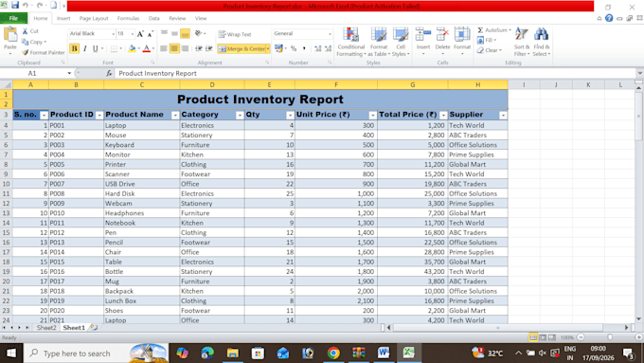644x363 pixels.
Task: Increase font size with larger A icon
Action: click(x=140, y=34)
